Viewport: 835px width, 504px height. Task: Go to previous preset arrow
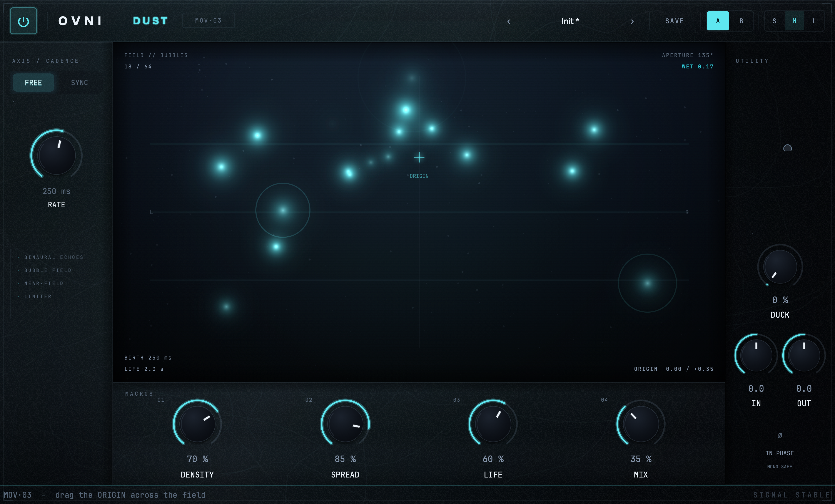point(509,21)
